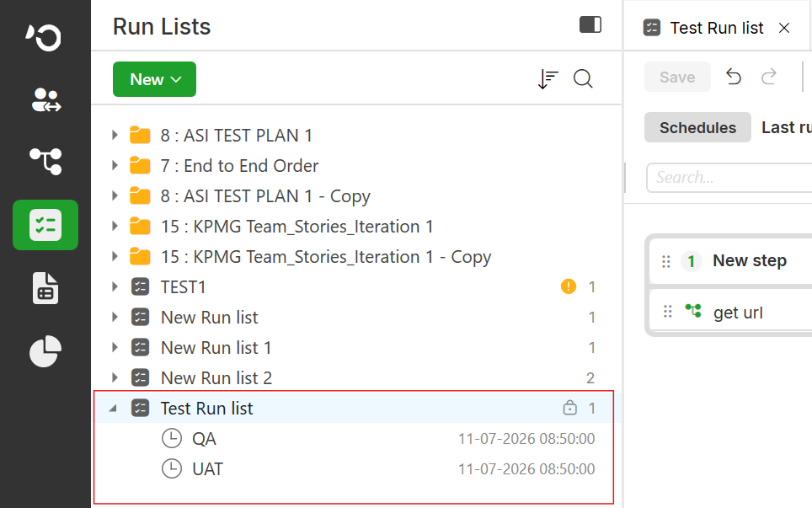
Task: Switch to the Last run tab
Action: coord(786,127)
